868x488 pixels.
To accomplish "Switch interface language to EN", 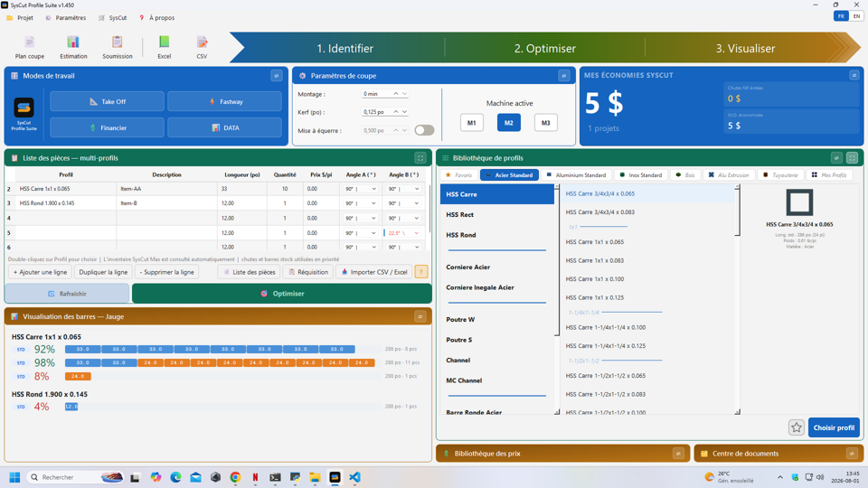I will click(856, 16).
